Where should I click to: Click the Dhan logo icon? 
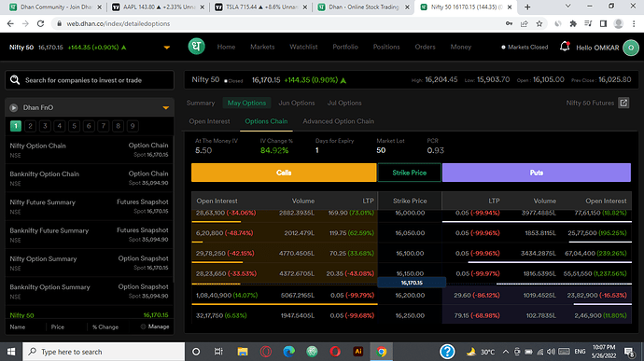coord(196,47)
